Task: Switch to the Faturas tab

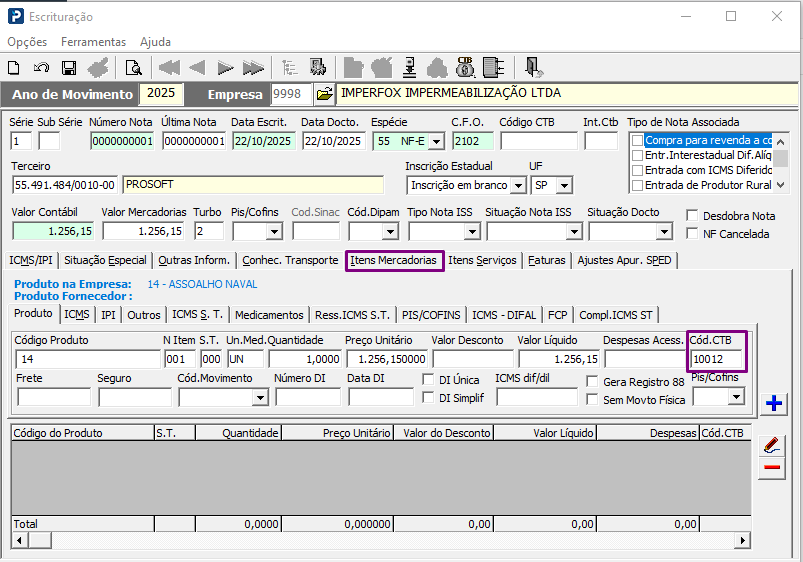Action: coord(546,260)
